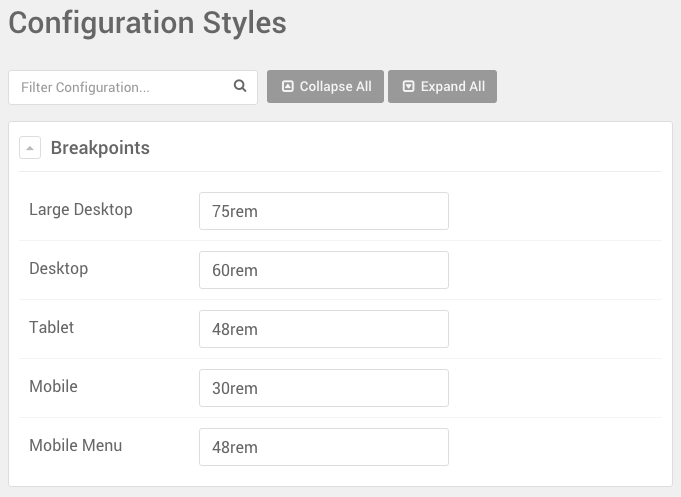Image resolution: width=681 pixels, height=497 pixels.
Task: Click the icon inside Expand All button
Action: (x=408, y=87)
